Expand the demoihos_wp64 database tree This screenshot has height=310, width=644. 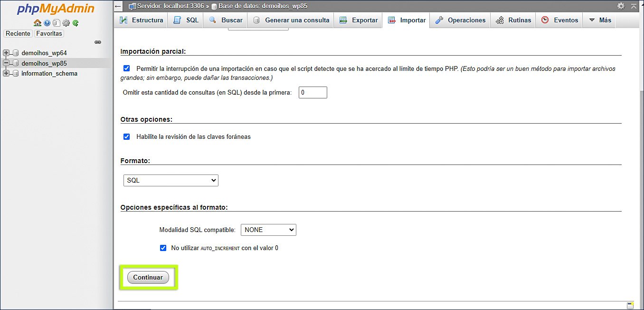[6, 53]
